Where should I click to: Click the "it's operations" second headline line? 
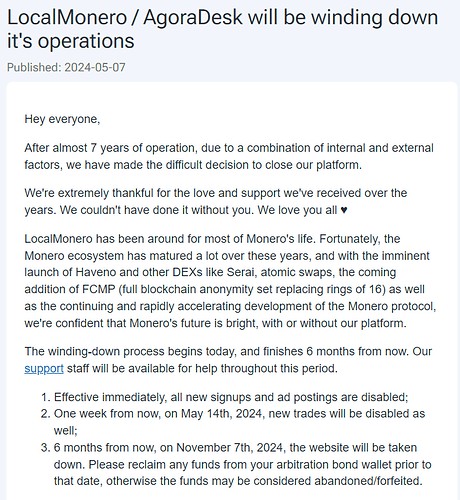click(71, 41)
